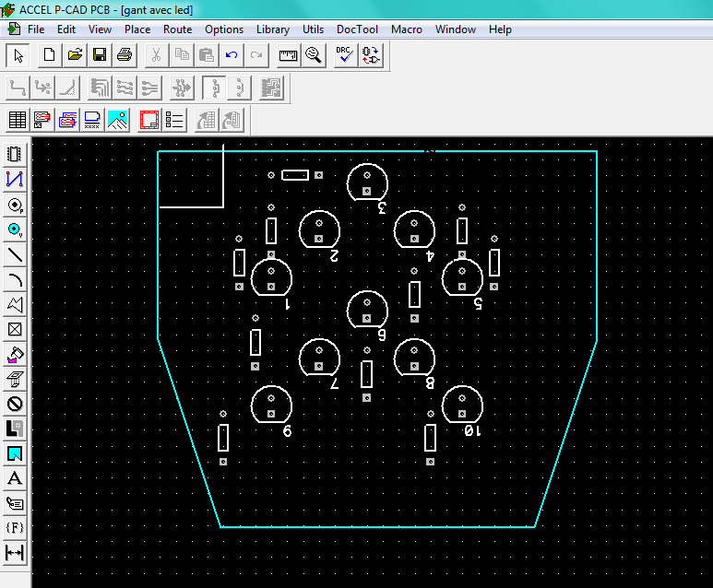Viewport: 713px width, 588px height.
Task: Select the Place Polygon tool
Action: (x=15, y=304)
